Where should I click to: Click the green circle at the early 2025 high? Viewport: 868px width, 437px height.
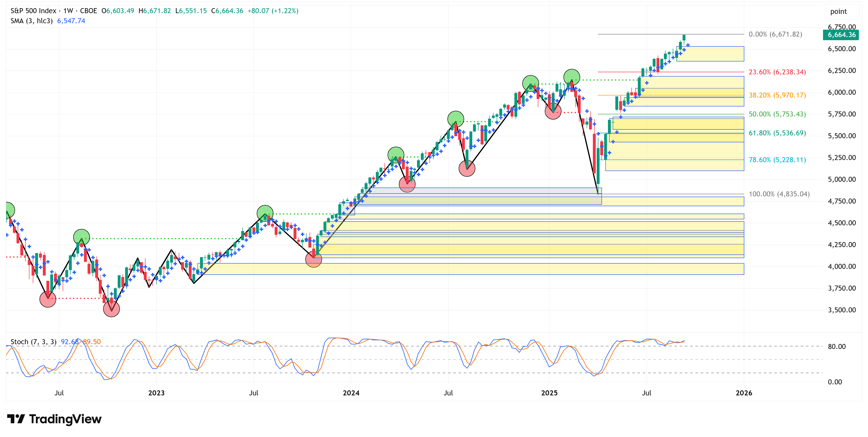click(x=572, y=77)
